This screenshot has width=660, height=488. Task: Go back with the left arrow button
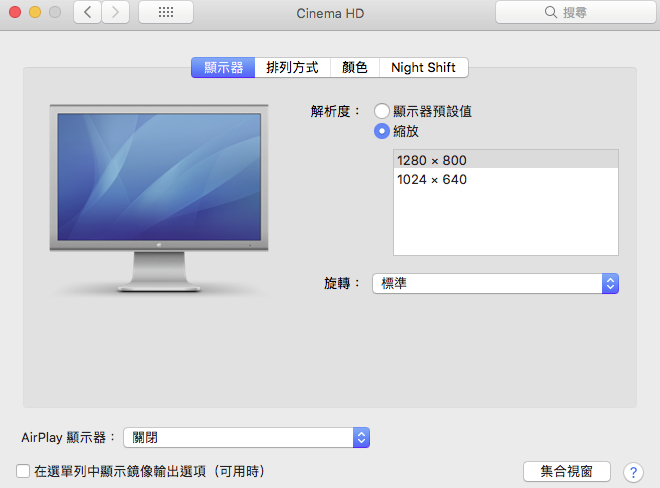point(87,12)
